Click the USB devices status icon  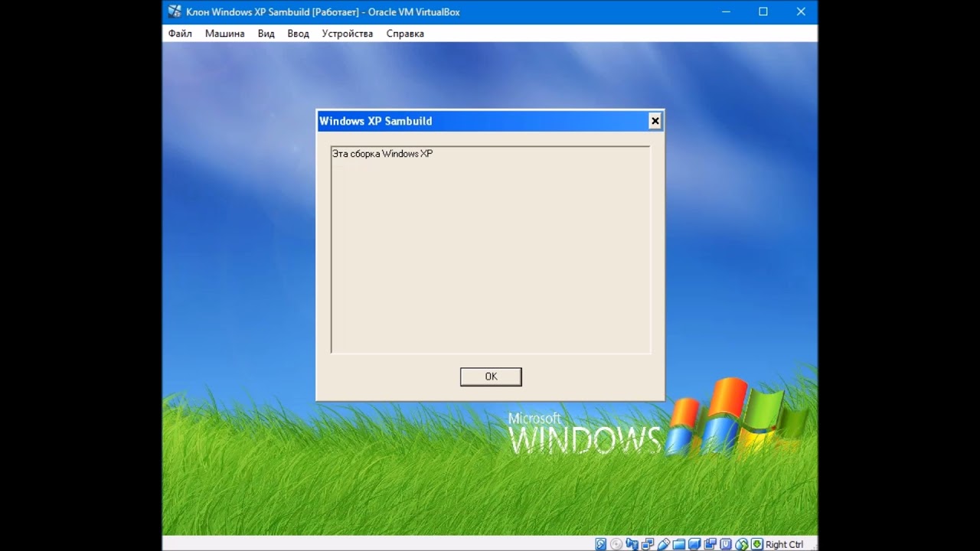coord(663,544)
